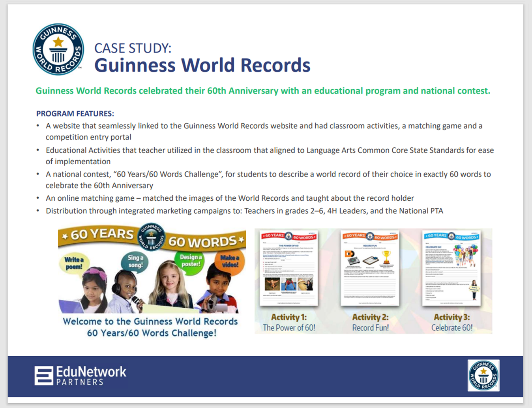Click the 'Activity 1: The Power of 60!' caption

point(289,322)
